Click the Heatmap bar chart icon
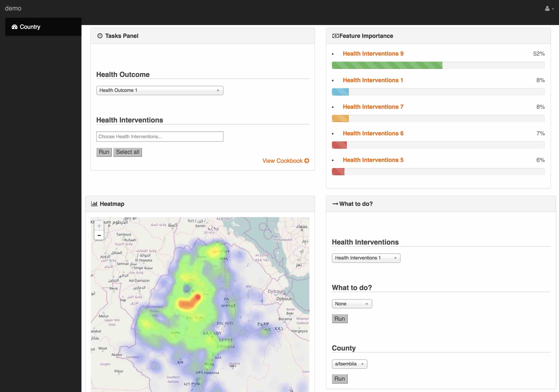559x392 pixels. coord(94,204)
